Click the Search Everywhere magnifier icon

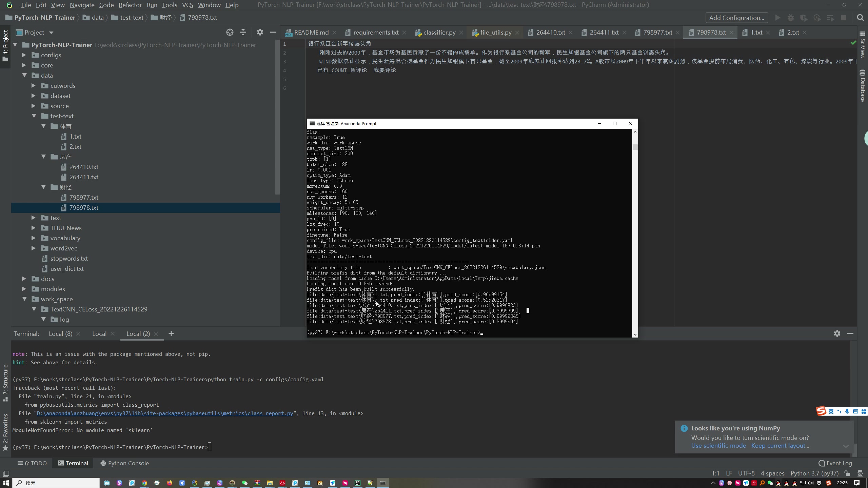(x=860, y=18)
